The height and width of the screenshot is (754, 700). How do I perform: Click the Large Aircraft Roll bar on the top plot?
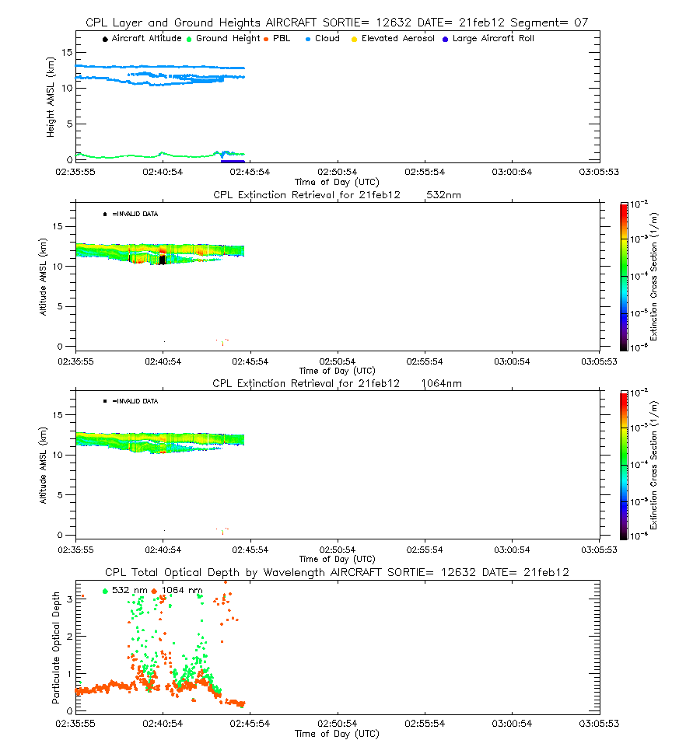click(x=233, y=161)
